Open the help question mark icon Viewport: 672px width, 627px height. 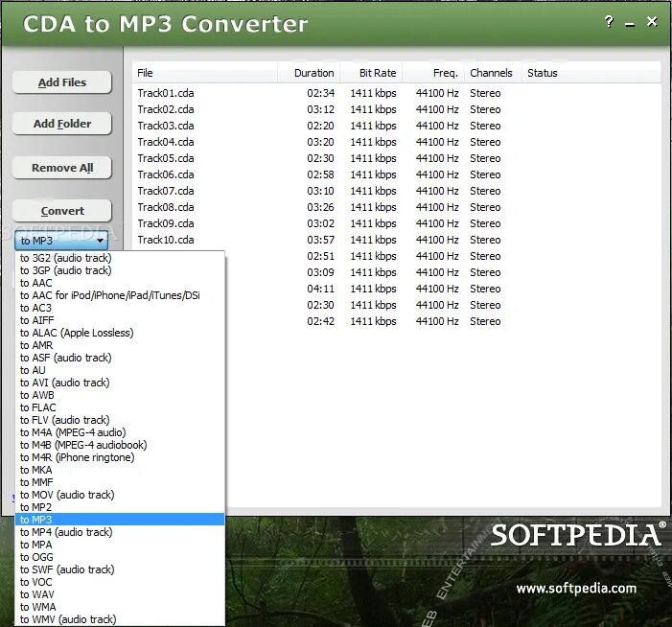609,22
